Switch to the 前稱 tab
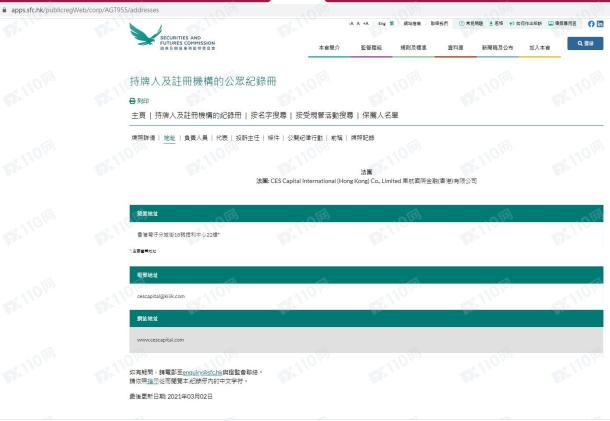 [337, 138]
